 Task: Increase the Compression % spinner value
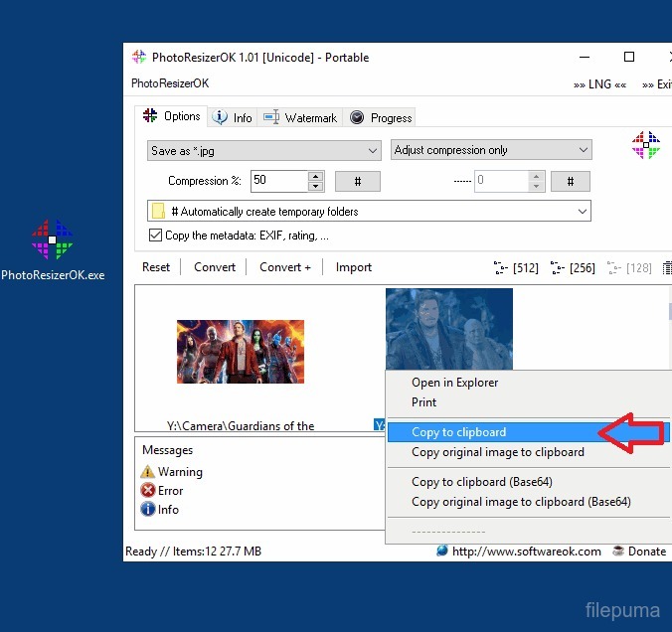[x=316, y=176]
